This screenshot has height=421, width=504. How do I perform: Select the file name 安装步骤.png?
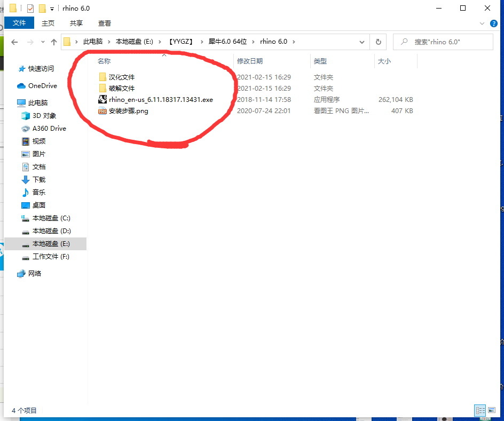(x=129, y=111)
